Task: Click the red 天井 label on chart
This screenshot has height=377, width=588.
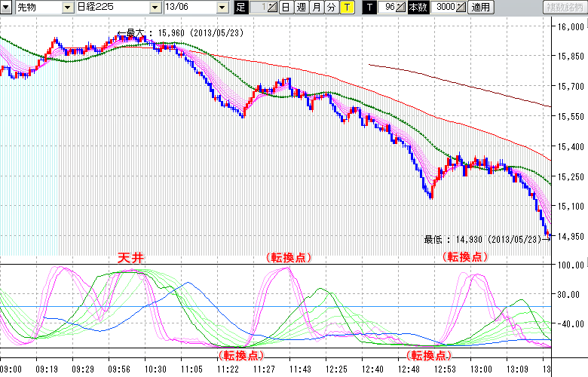Action: click(x=131, y=258)
